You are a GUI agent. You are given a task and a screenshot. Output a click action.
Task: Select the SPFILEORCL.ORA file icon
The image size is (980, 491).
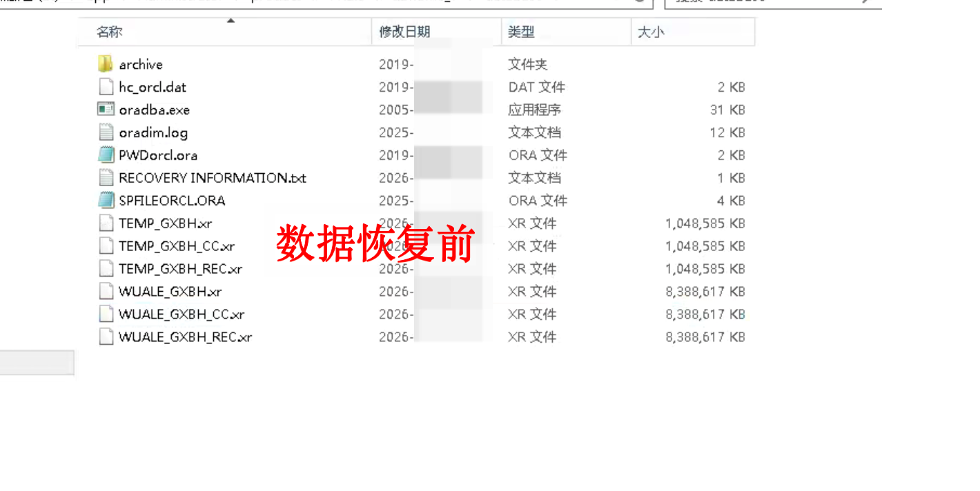[x=105, y=201]
